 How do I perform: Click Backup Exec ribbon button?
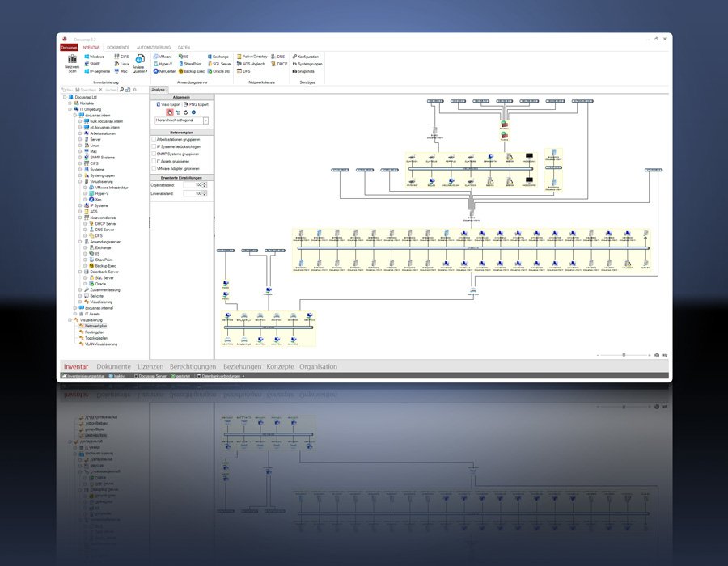pyautogui.click(x=192, y=71)
